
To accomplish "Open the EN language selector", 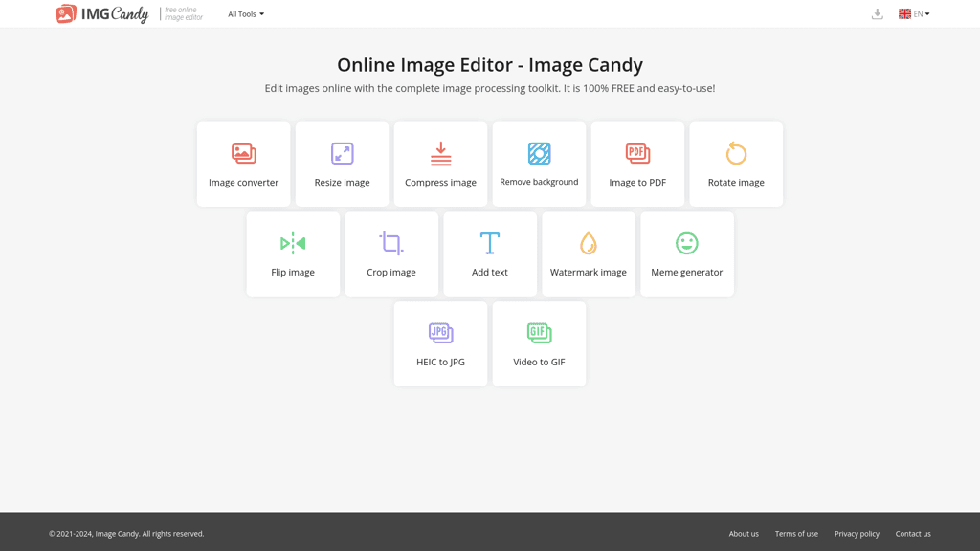I will coord(914,13).
